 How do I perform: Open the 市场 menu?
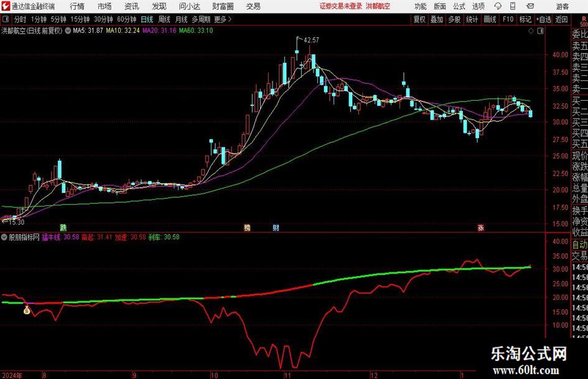click(x=105, y=6)
